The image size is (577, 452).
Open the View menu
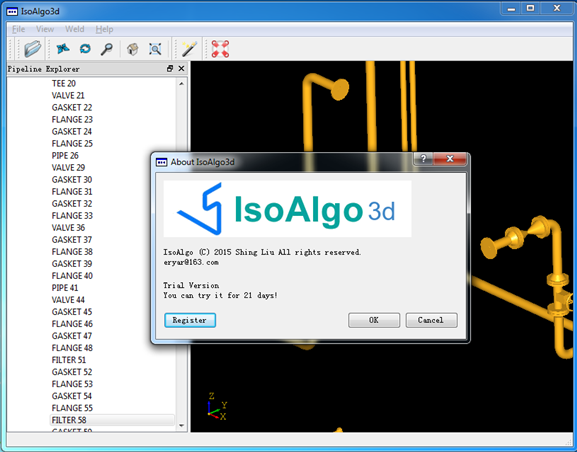tap(45, 29)
